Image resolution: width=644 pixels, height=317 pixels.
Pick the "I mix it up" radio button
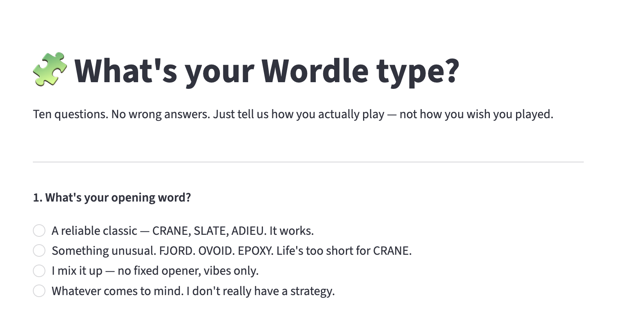(x=39, y=270)
